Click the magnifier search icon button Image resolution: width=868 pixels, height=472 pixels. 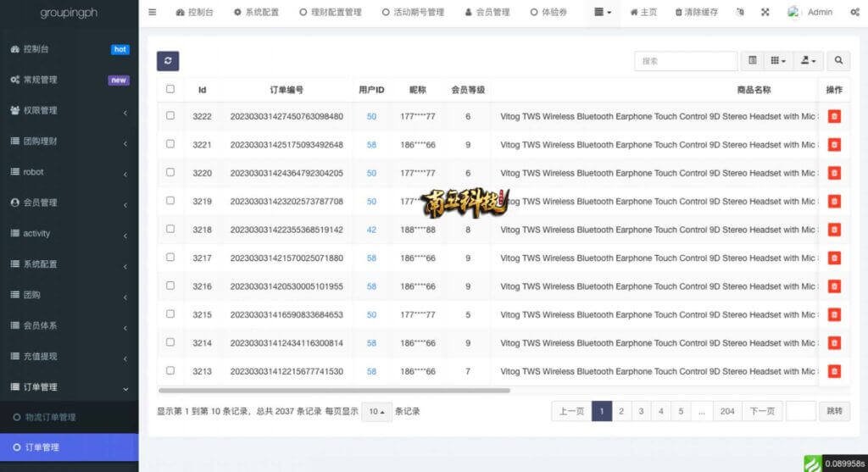click(837, 61)
